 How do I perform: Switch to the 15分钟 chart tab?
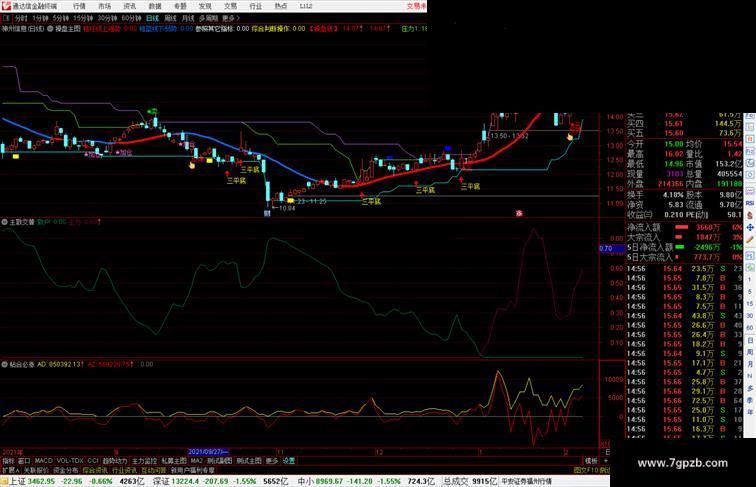click(x=83, y=18)
